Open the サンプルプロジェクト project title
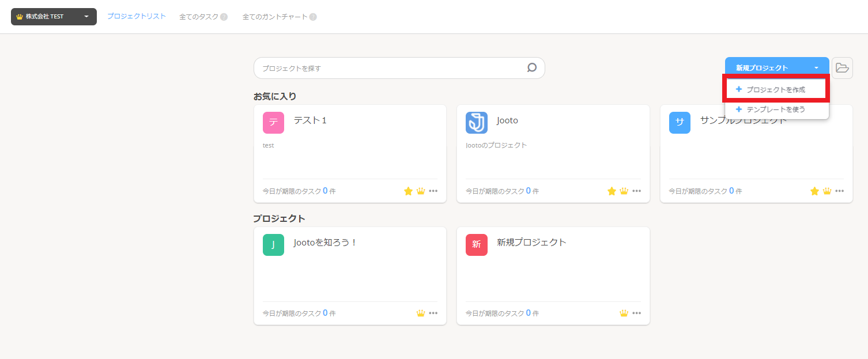The width and height of the screenshot is (868, 359). (x=744, y=120)
